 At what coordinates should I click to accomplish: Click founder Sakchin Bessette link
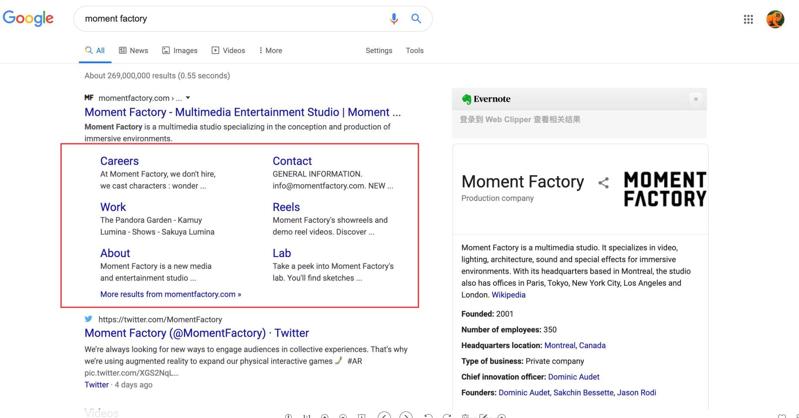click(583, 393)
